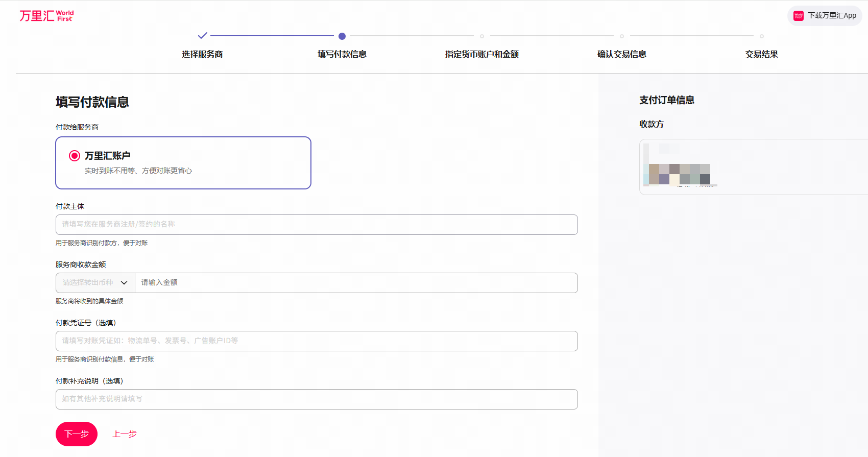Click the checkmark on 选择服务商 step
The height and width of the screenshot is (457, 868).
tap(203, 36)
